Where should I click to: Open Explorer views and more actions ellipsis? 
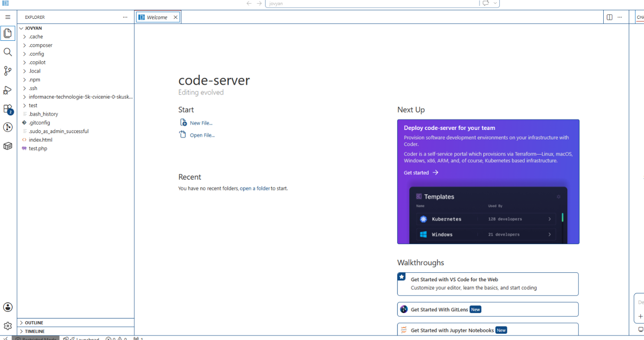125,17
